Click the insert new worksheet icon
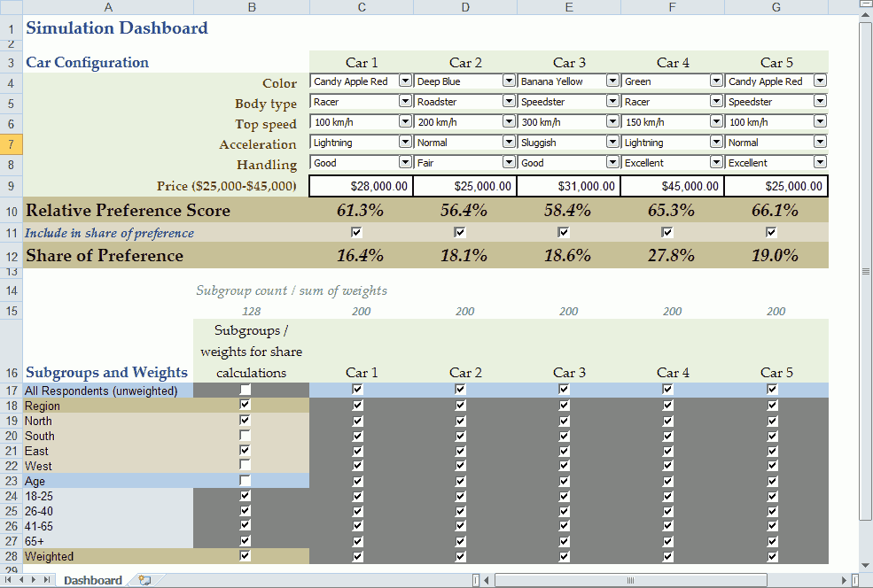This screenshot has width=873, height=588. 144,580
